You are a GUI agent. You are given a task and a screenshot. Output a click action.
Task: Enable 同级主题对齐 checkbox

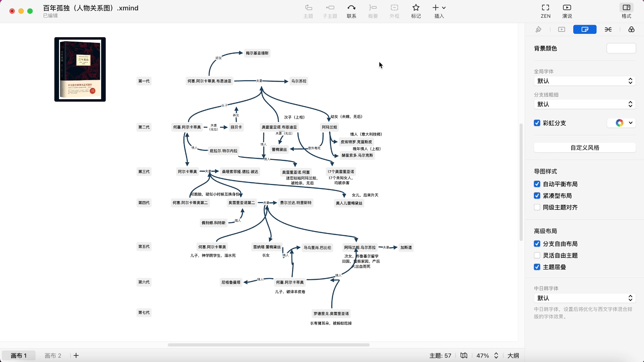[x=537, y=207]
